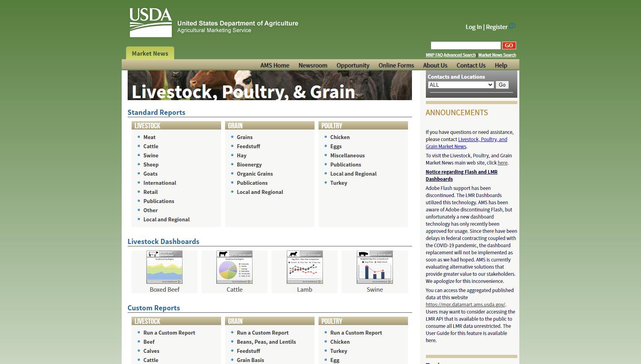
Task: Run a Custom Report under Livestock
Action: (x=169, y=333)
